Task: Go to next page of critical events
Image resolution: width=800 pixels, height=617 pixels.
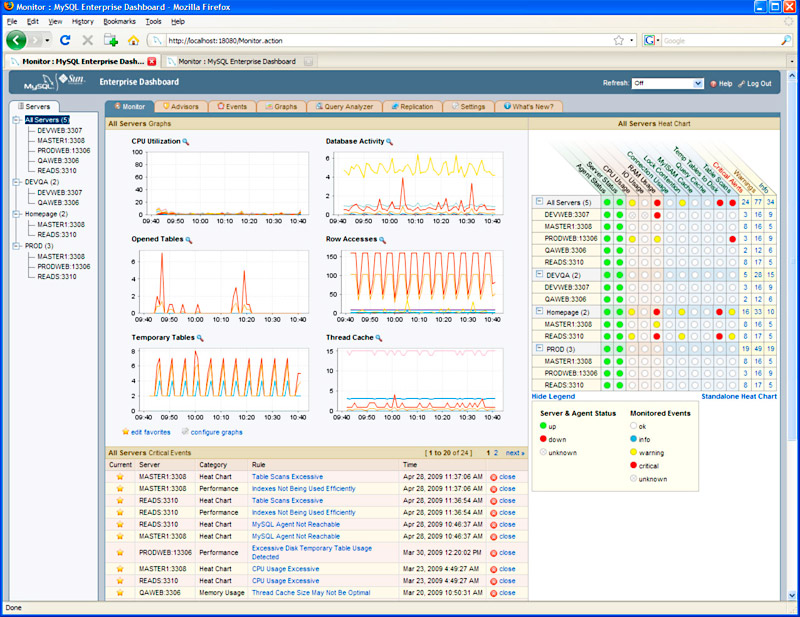Action: 515,453
